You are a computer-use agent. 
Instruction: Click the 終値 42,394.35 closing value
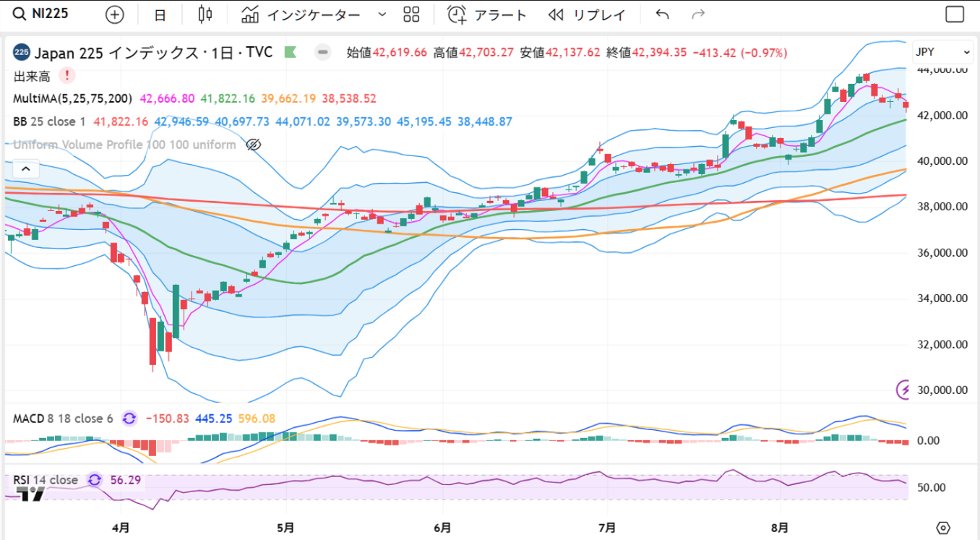[646, 52]
